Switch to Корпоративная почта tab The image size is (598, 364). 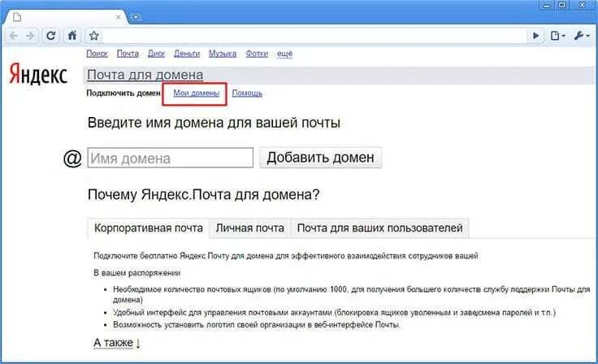coord(149,228)
